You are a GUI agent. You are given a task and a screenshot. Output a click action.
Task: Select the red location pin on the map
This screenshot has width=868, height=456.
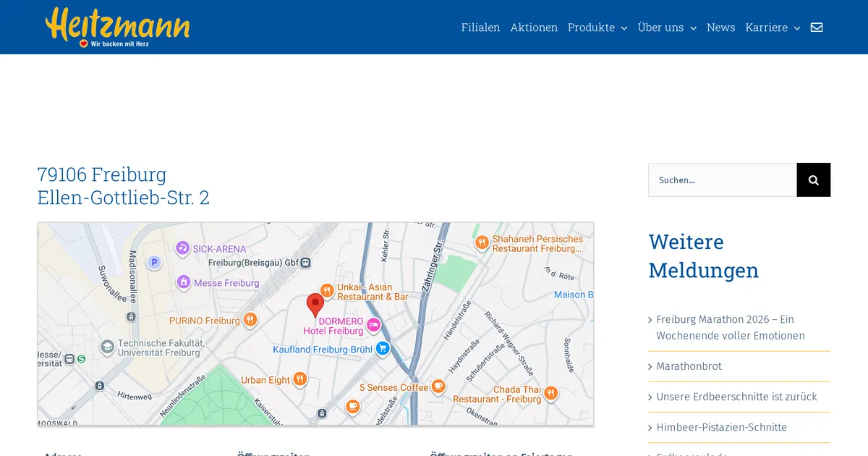315,305
